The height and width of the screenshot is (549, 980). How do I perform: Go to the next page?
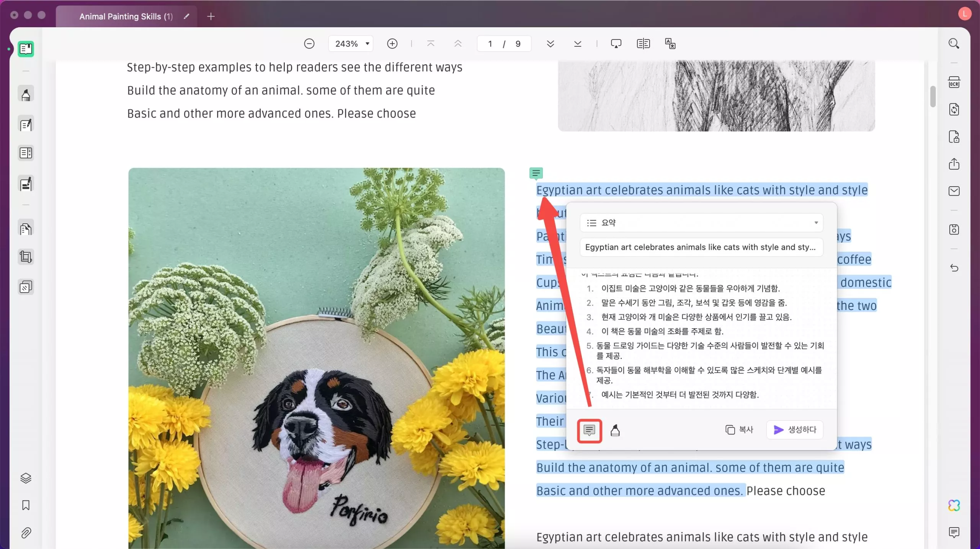coord(550,44)
